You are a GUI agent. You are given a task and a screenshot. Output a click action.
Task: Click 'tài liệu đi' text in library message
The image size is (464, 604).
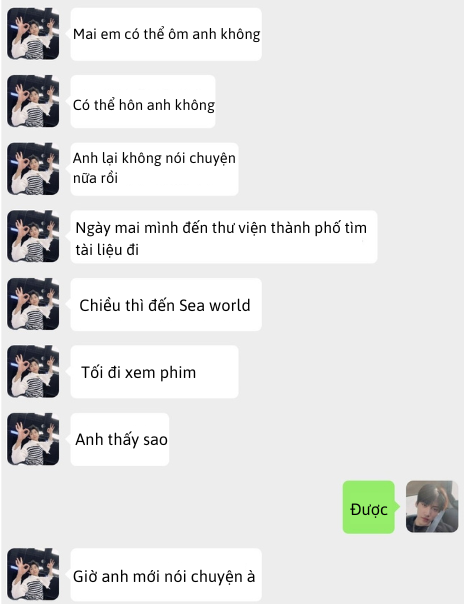point(107,250)
